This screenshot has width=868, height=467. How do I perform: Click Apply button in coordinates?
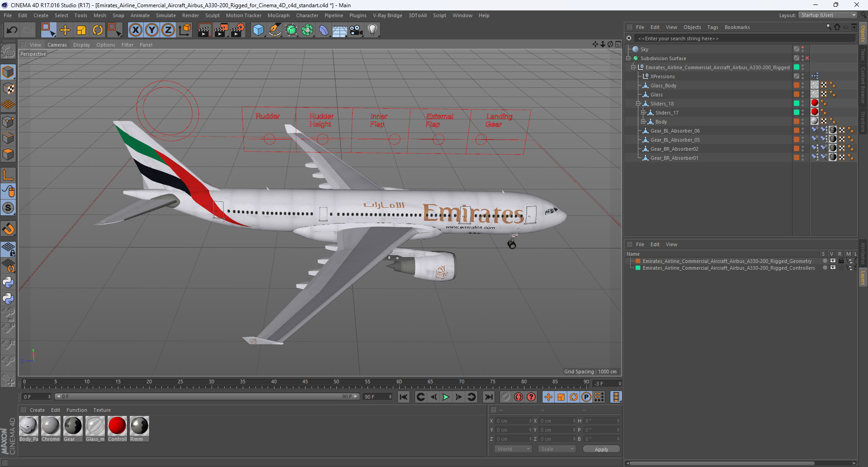(x=601, y=449)
